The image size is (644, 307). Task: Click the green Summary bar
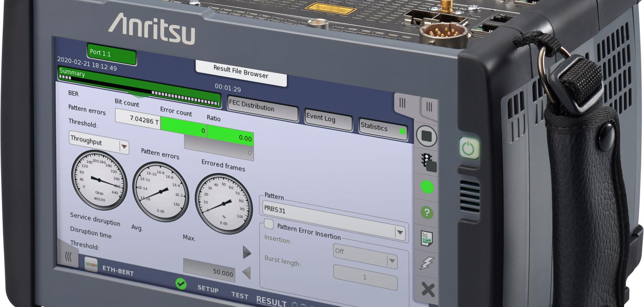[139, 87]
